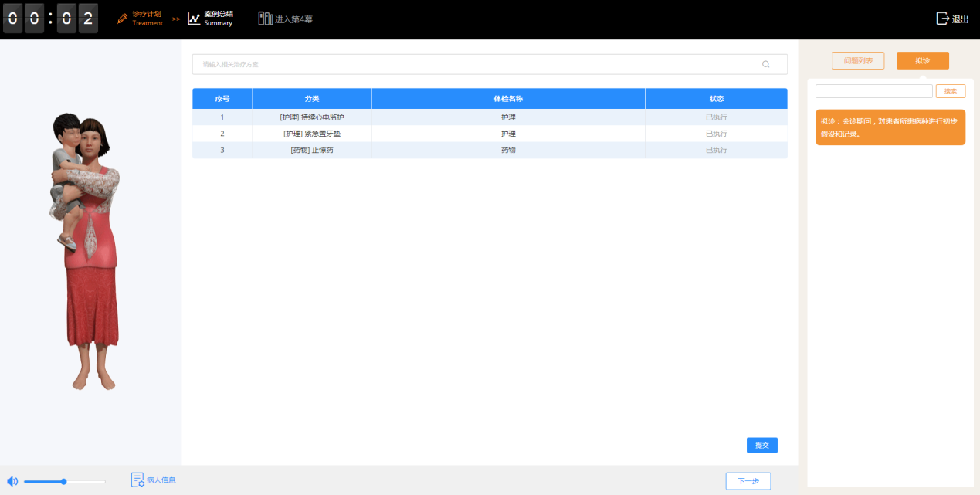980x495 pixels.
Task: Click the mother and child patient avatar
Action: [x=85, y=247]
